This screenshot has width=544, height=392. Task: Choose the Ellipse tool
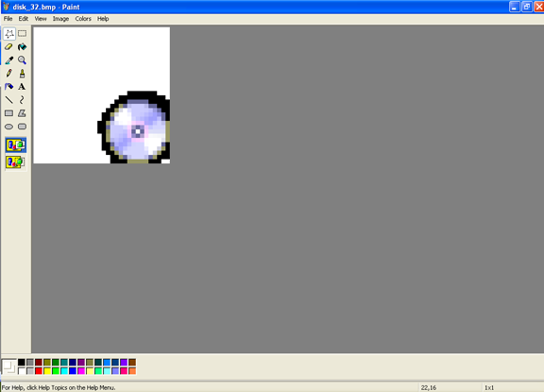tap(9, 127)
